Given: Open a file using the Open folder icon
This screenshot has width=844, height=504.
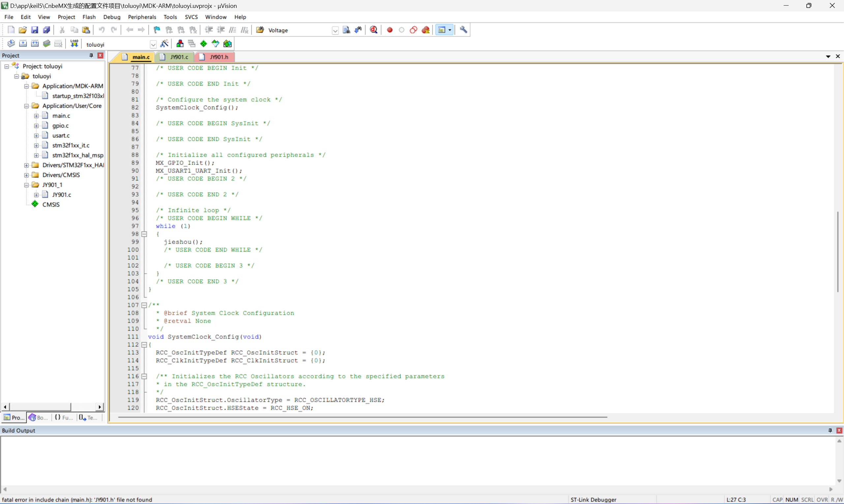Looking at the screenshot, I should (x=23, y=30).
